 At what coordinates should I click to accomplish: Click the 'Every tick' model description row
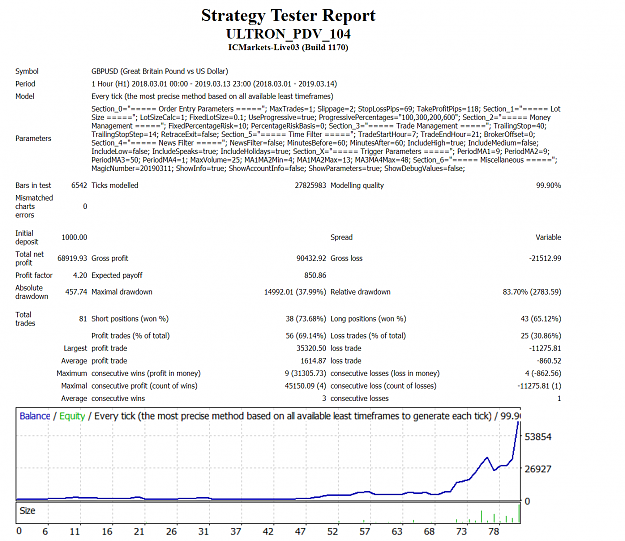pos(212,96)
